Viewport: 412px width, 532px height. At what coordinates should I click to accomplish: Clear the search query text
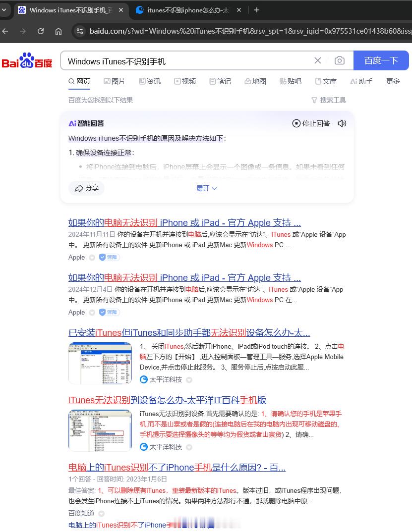(318, 61)
